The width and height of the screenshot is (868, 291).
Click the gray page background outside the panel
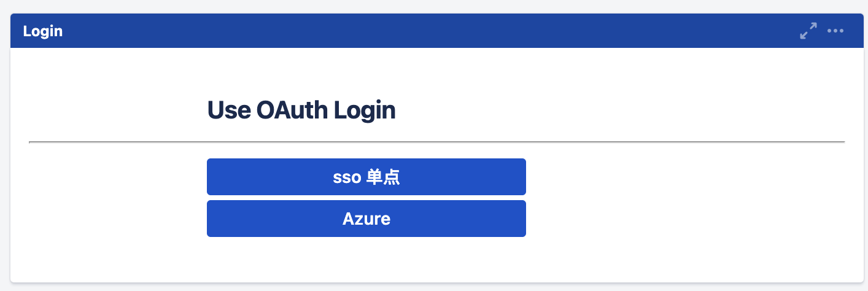coord(430,6)
